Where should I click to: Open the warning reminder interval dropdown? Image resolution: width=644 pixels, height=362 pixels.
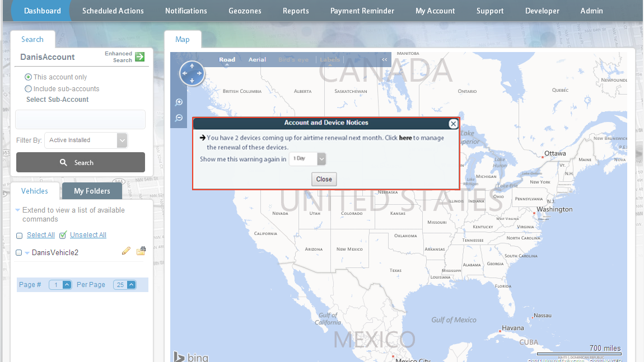[321, 159]
